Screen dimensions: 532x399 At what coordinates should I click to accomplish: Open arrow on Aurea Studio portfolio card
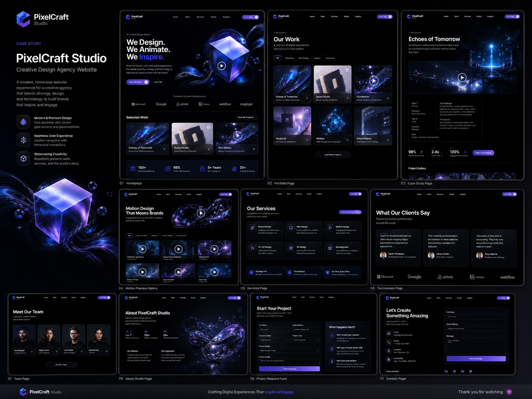point(347,98)
